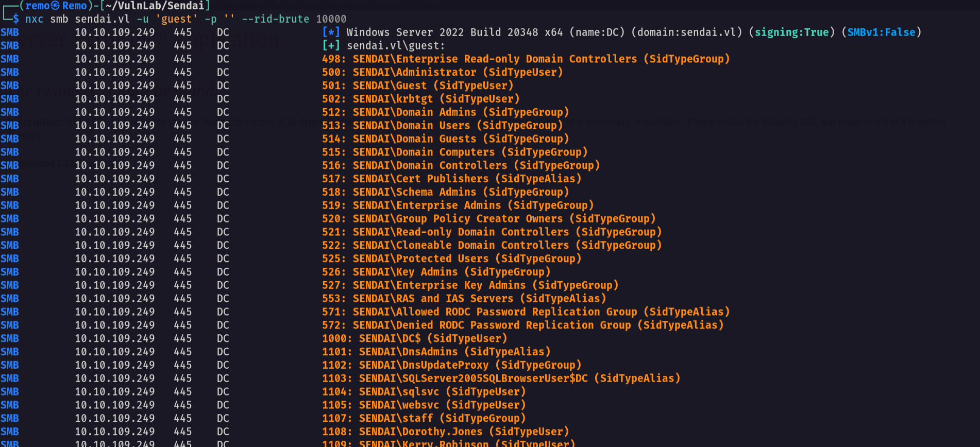Select the SQLServer2005SQLBrowserUser$DC alias line
This screenshot has height=447, width=980.
501,378
